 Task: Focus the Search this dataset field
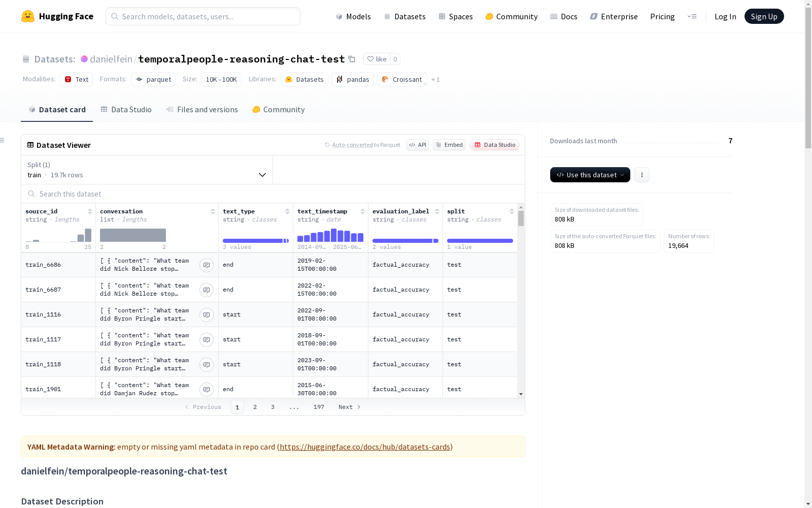coord(273,194)
